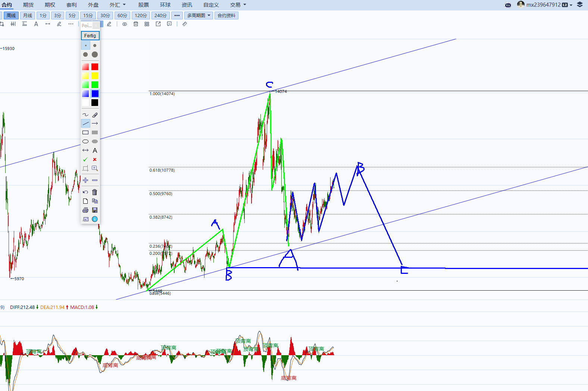Switch to 月线 monthly timeframe

[28, 16]
